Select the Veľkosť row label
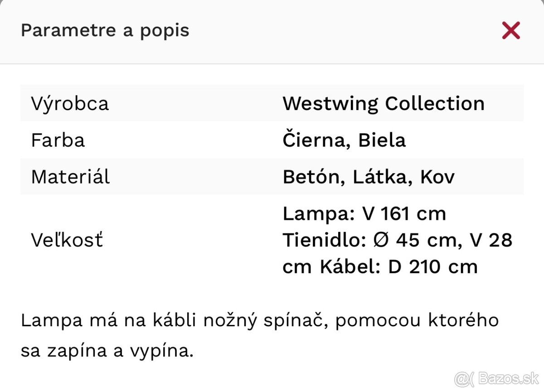The image size is (544, 392). tap(67, 240)
